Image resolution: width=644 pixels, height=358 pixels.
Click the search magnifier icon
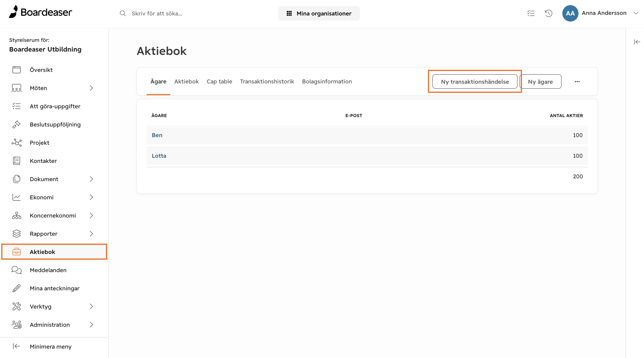click(x=123, y=13)
